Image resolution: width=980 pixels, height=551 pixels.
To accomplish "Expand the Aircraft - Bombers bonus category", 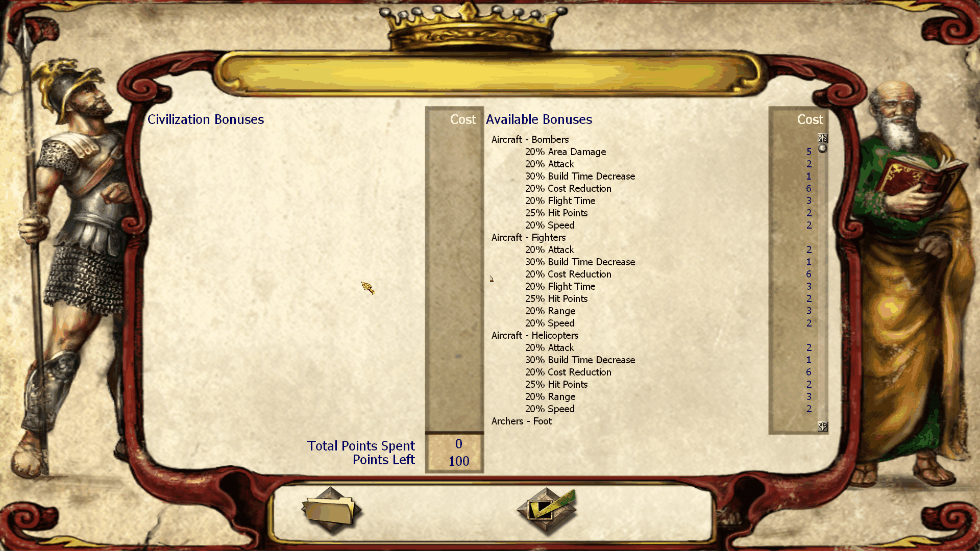I will (x=529, y=139).
